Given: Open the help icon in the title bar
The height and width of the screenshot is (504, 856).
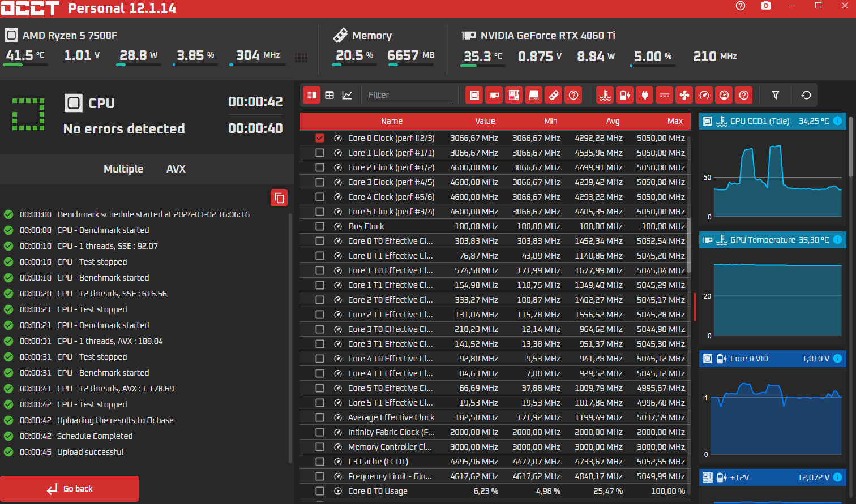Looking at the screenshot, I should (741, 6).
